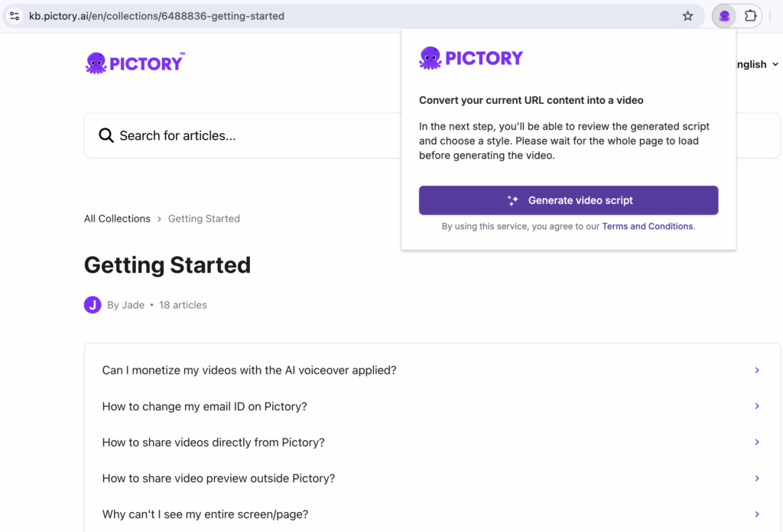The height and width of the screenshot is (532, 783).
Task: Click the Pictory octopus logo in the header
Action: click(96, 63)
